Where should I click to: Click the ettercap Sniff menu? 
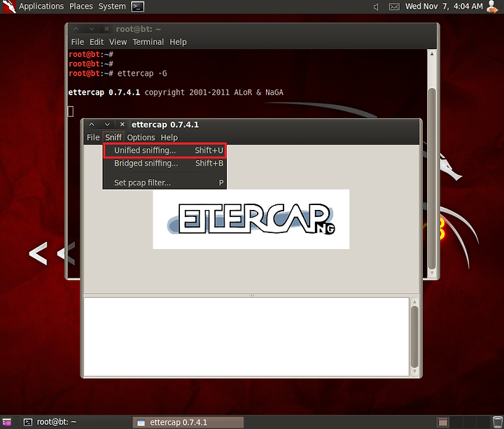pyautogui.click(x=113, y=138)
